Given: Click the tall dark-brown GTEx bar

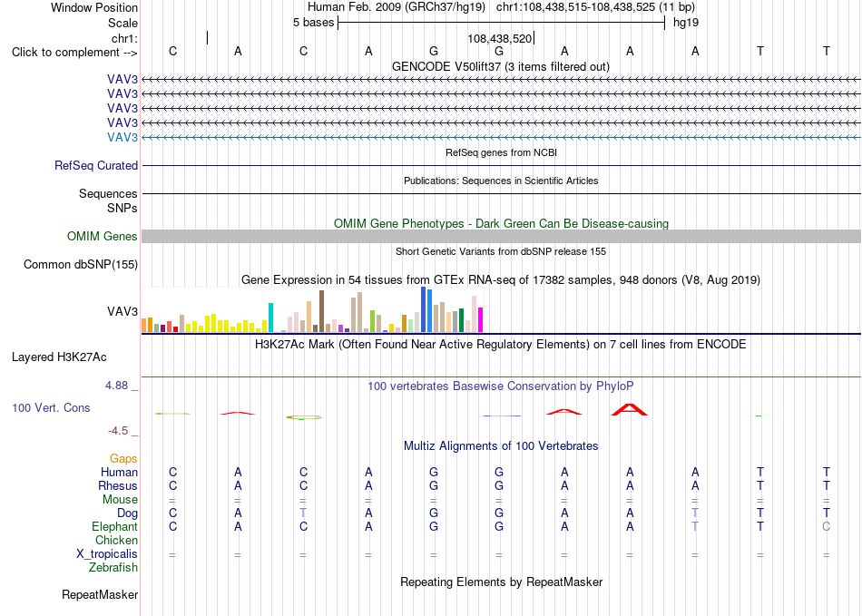Looking at the screenshot, I should coord(321,311).
